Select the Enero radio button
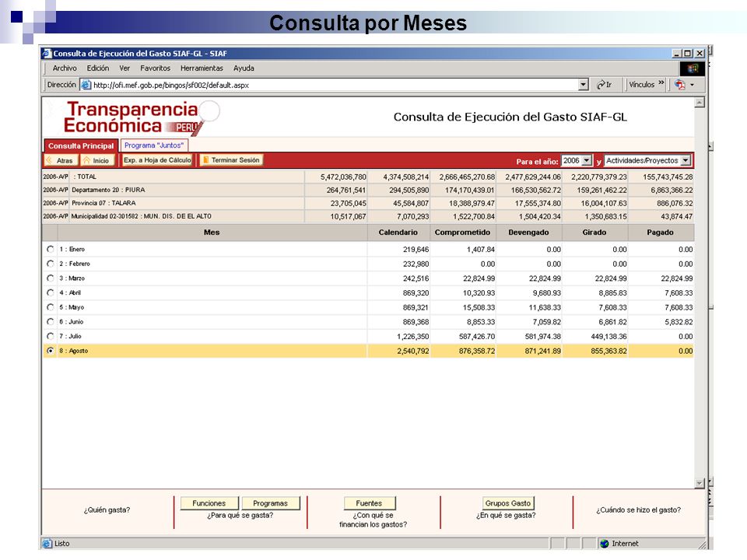Image resolution: width=747 pixels, height=560 pixels. pyautogui.click(x=50, y=249)
